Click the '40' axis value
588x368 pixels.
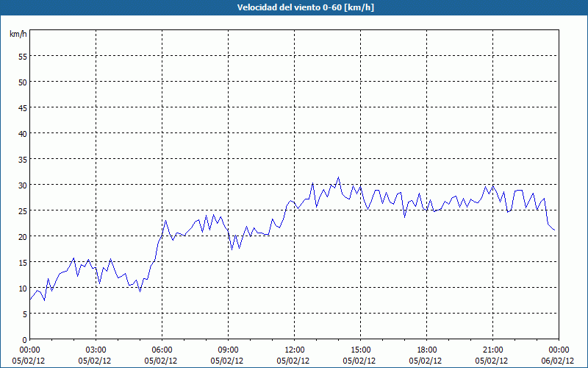point(23,134)
